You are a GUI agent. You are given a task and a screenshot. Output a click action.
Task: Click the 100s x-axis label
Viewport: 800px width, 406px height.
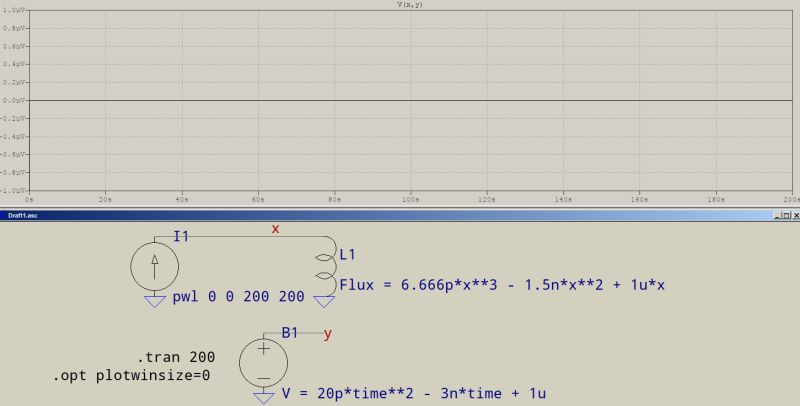(x=411, y=200)
